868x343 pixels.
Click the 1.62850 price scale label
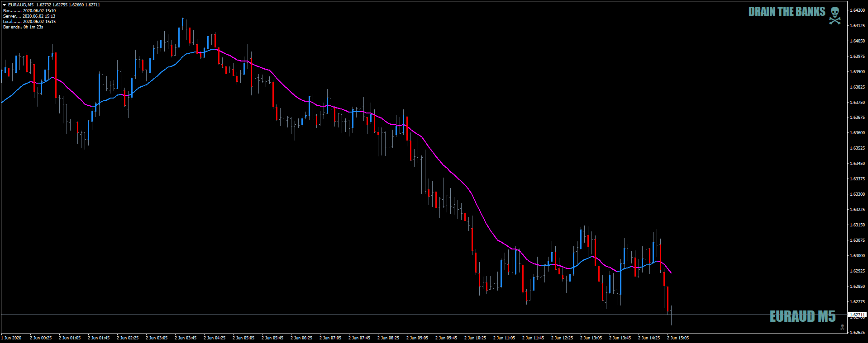coord(857,286)
